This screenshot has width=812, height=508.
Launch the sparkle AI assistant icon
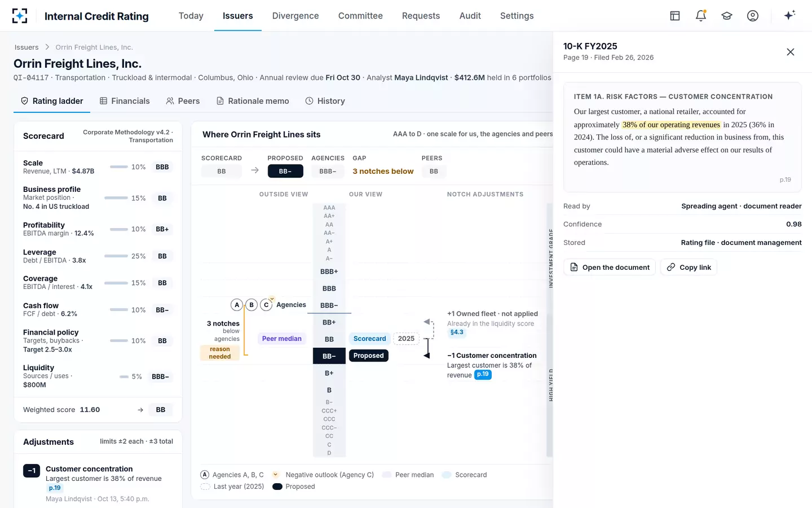pos(790,15)
